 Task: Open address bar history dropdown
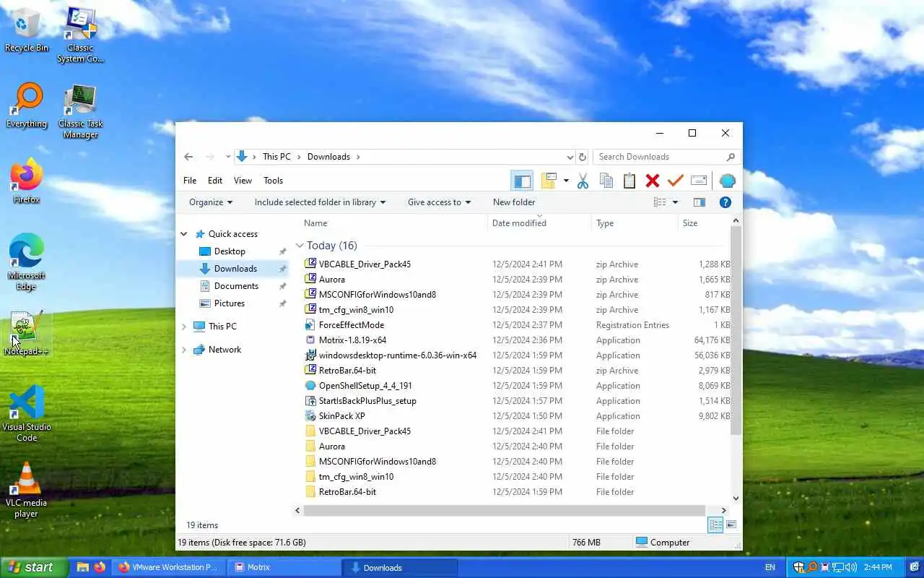(570, 157)
